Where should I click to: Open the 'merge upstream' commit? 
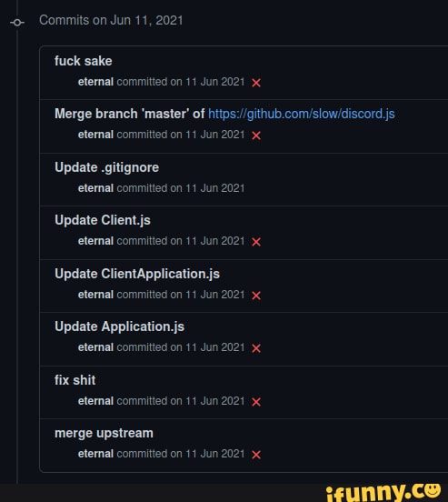click(x=104, y=434)
